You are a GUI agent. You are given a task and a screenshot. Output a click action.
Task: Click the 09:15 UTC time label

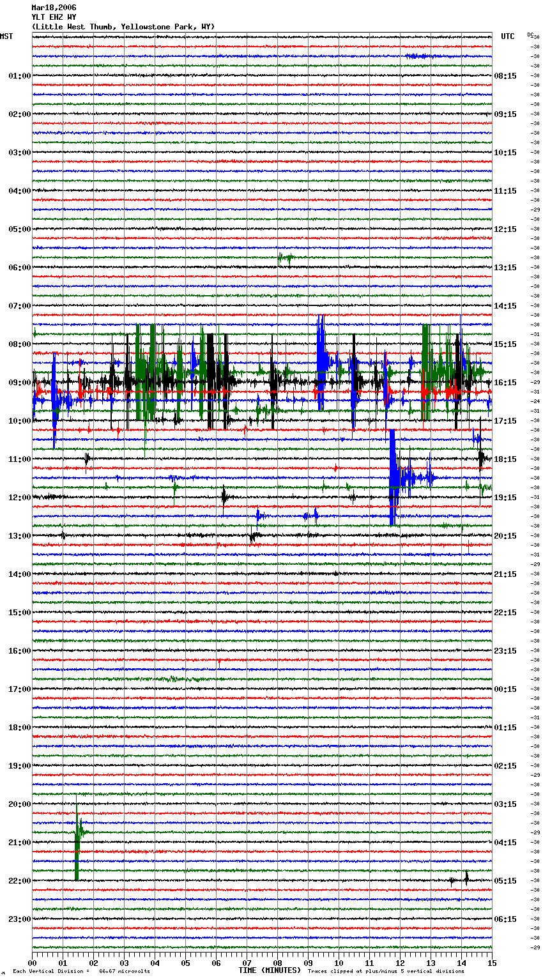505,114
